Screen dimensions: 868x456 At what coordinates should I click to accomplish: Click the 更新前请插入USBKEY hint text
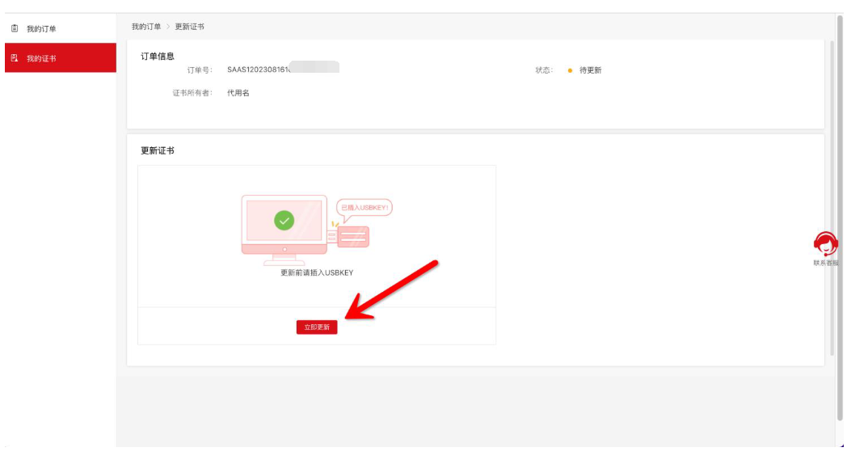pyautogui.click(x=317, y=273)
